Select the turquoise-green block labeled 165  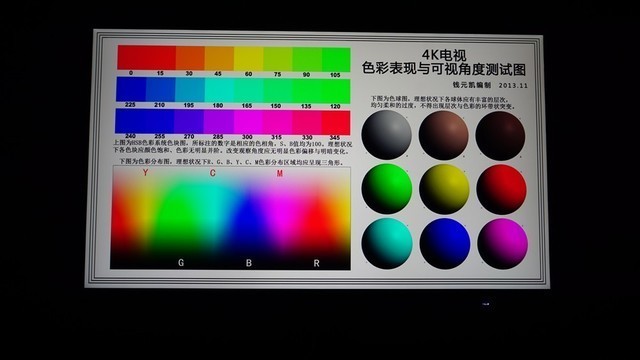248,91
